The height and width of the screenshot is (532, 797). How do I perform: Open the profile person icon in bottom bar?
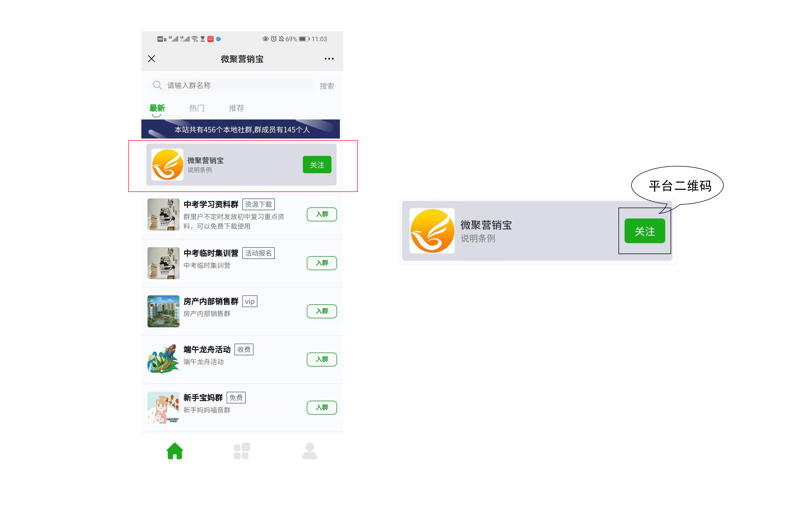[310, 451]
